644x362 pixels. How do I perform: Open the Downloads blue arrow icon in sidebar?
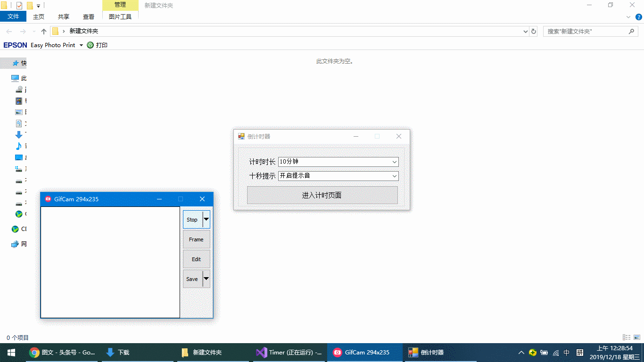tap(19, 135)
